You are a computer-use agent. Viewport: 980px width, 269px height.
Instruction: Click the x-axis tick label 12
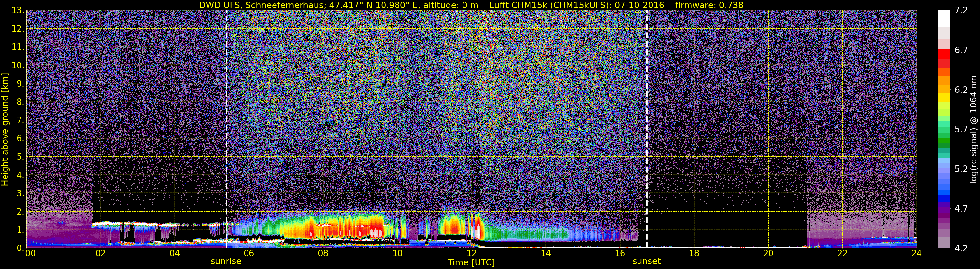point(471,253)
